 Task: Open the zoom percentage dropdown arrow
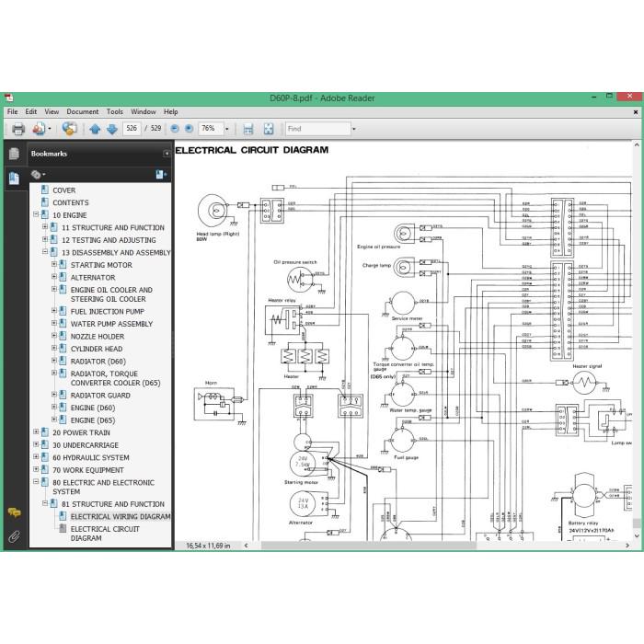[226, 129]
